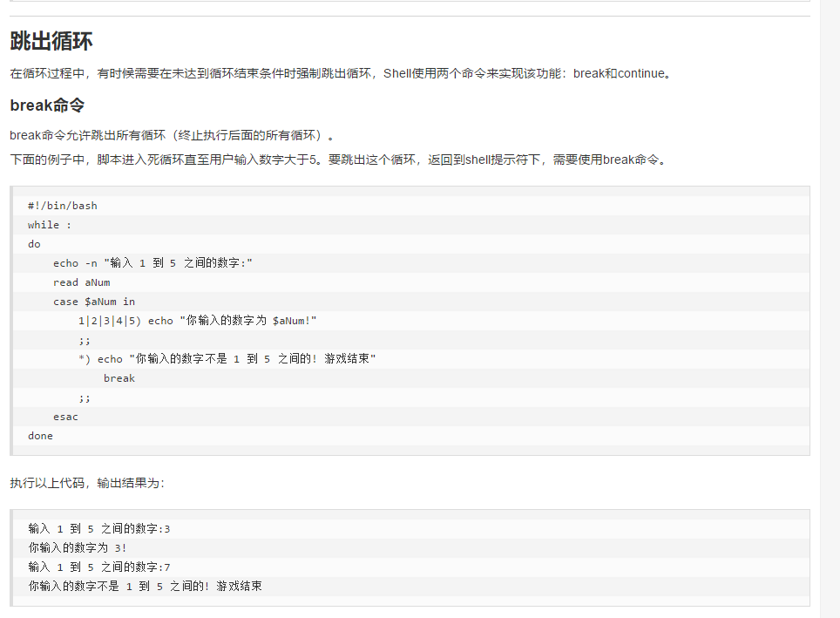Click the 'esac' code line
This screenshot has height=618, width=840.
click(x=65, y=417)
